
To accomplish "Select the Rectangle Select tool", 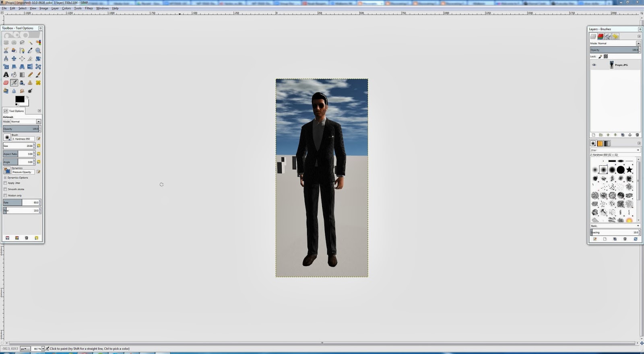I will (6, 42).
